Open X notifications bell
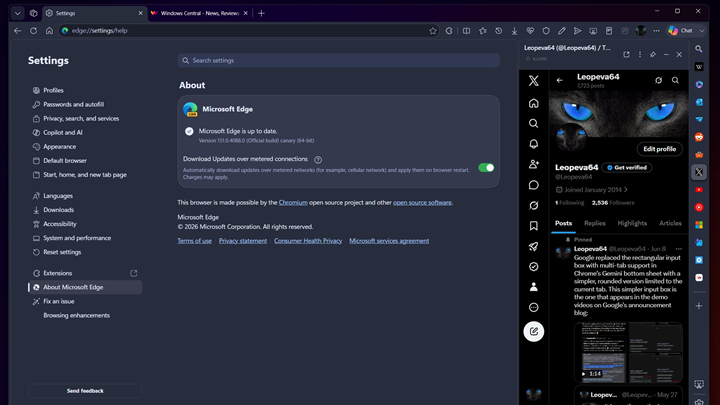 pos(533,144)
